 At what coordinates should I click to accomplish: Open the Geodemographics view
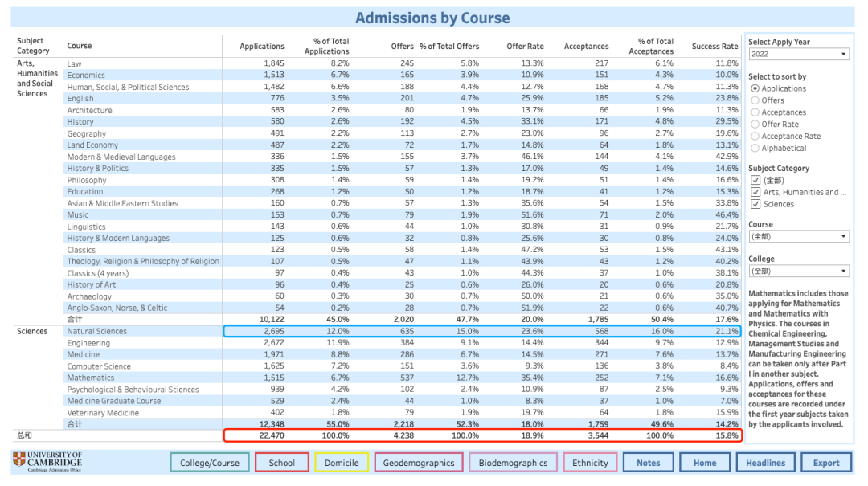pos(419,463)
